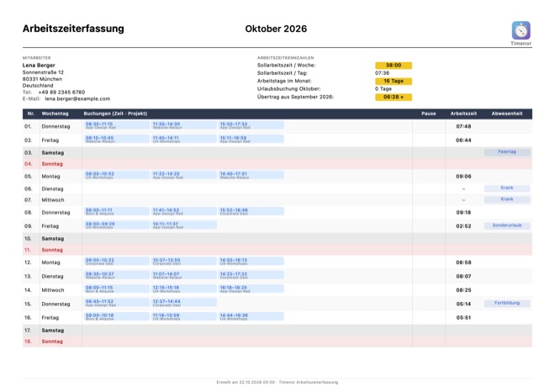
Task: Click the Timenor stopwatch app logo
Action: pyautogui.click(x=521, y=30)
